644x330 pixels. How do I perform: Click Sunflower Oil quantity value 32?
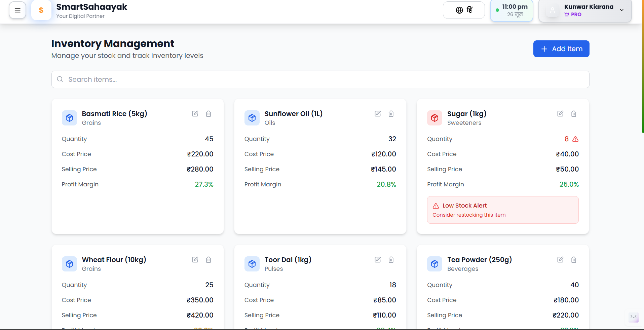(392, 139)
